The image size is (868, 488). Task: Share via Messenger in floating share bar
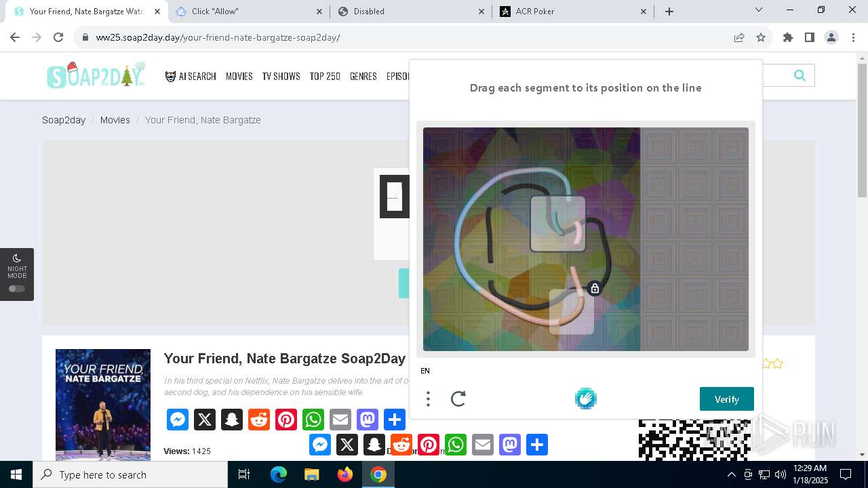(x=320, y=445)
